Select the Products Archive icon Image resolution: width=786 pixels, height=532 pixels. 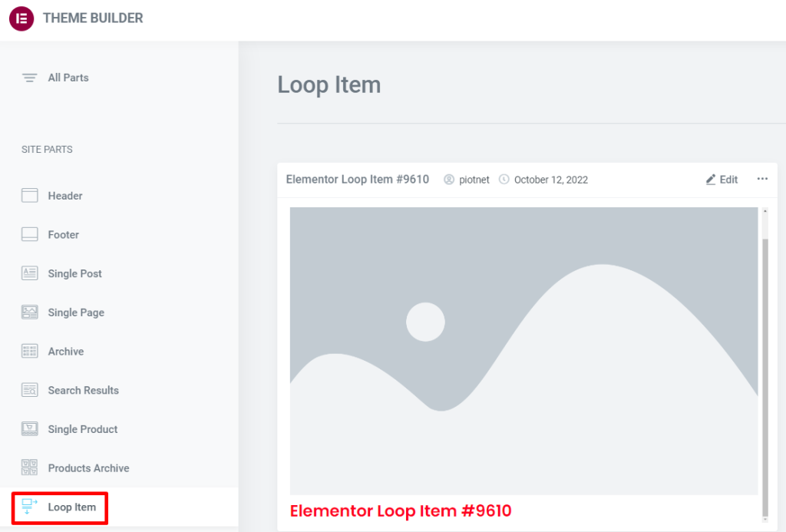point(29,468)
